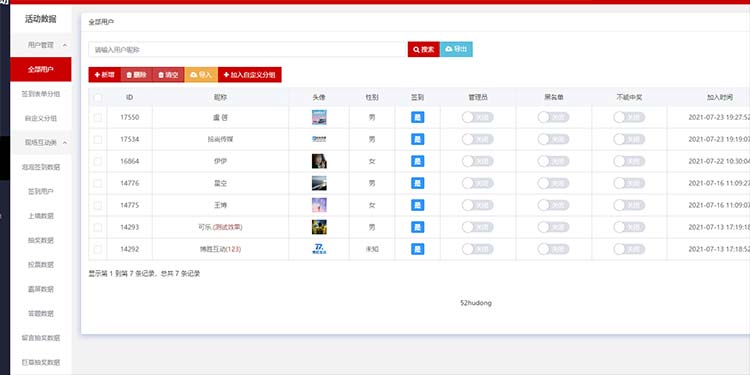The image size is (750, 375).
Task: Click the blue 是 sign-in badge for 14775
Action: click(x=418, y=205)
